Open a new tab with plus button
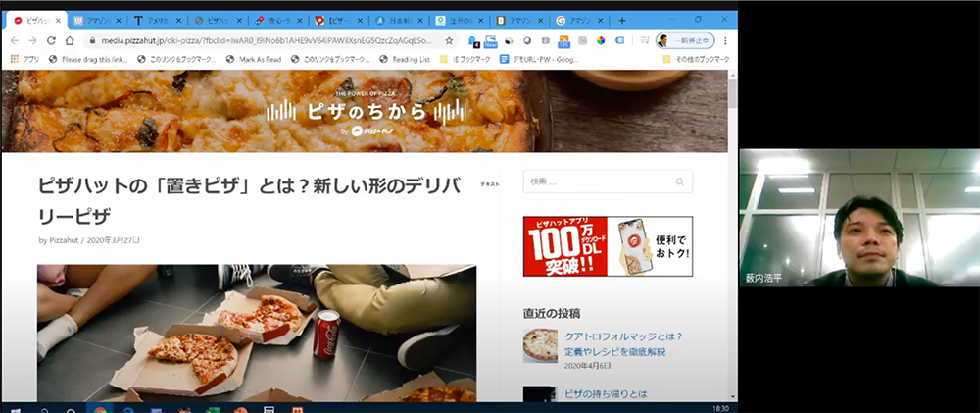 622,20
